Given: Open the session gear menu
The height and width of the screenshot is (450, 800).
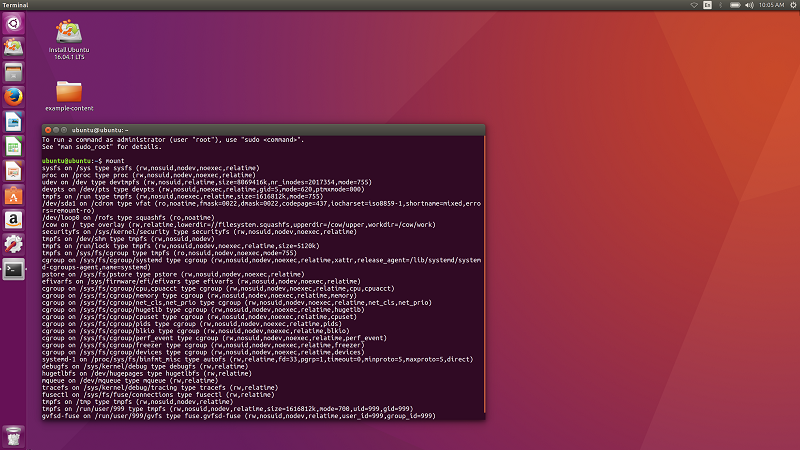Looking at the screenshot, I should tap(793, 5).
